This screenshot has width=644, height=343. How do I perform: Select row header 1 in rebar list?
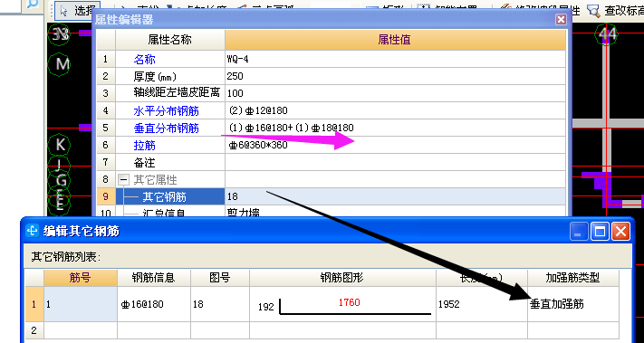point(34,304)
